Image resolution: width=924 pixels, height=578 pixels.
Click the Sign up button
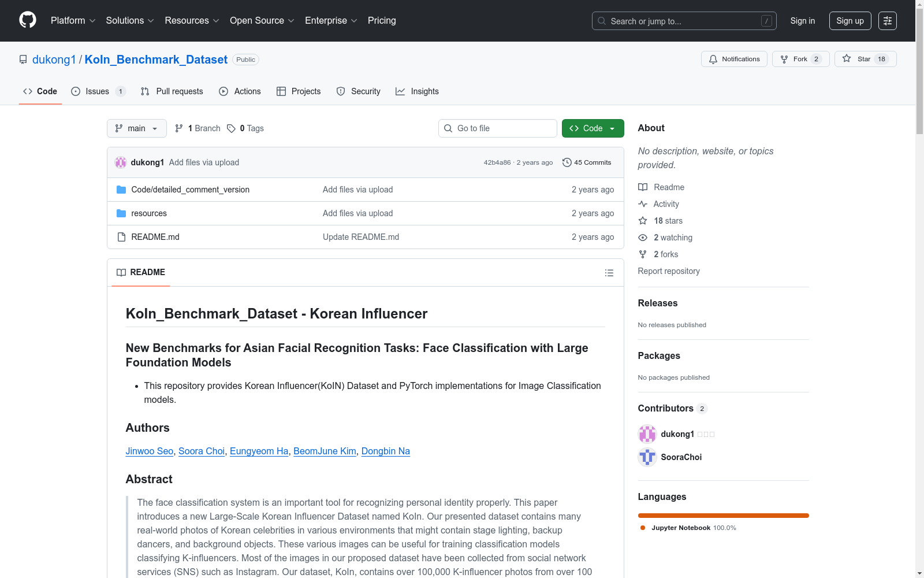(x=850, y=21)
